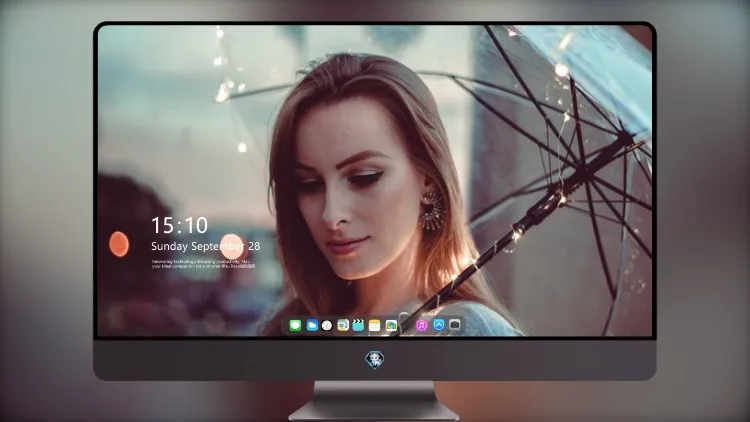
Task: Click the 15:10 clock widget
Action: [x=179, y=225]
